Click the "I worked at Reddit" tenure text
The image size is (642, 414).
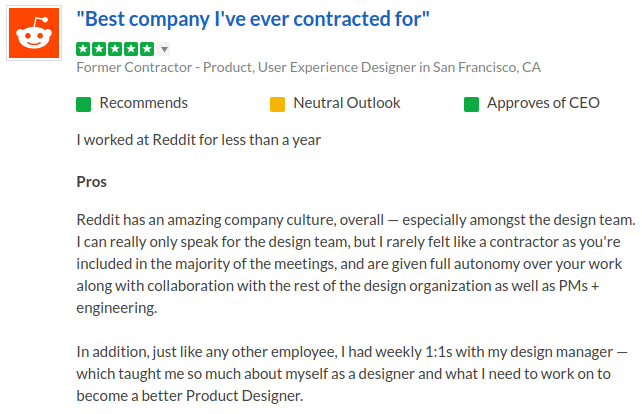coord(199,140)
